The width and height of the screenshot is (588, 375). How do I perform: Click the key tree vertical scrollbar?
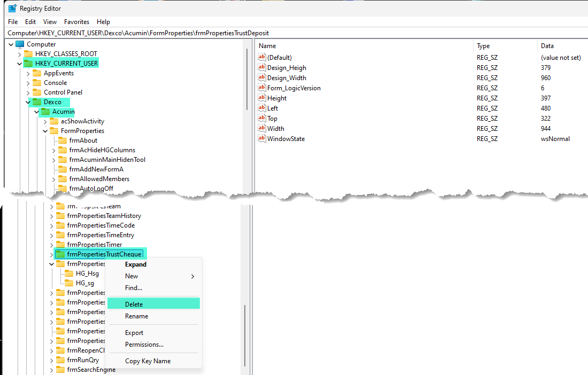[x=246, y=79]
